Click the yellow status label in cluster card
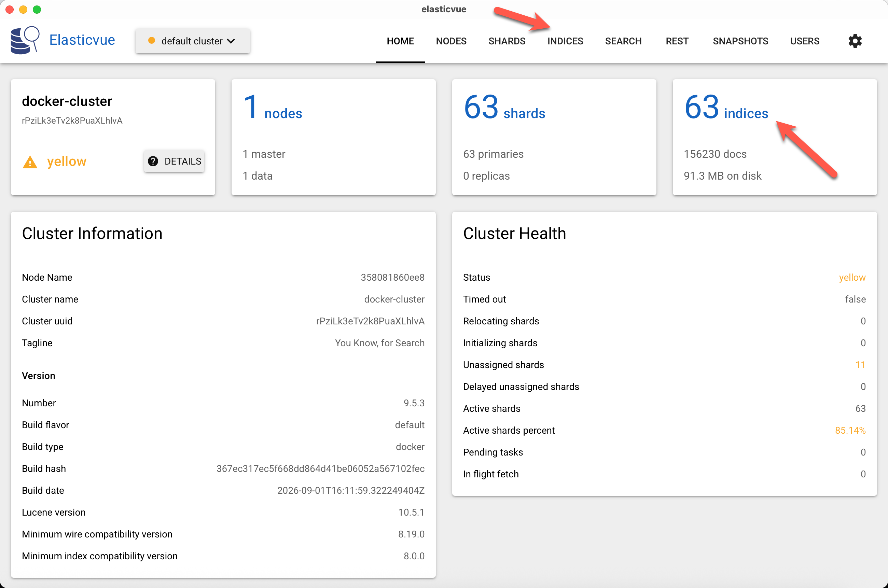Image resolution: width=888 pixels, height=588 pixels. (x=67, y=162)
